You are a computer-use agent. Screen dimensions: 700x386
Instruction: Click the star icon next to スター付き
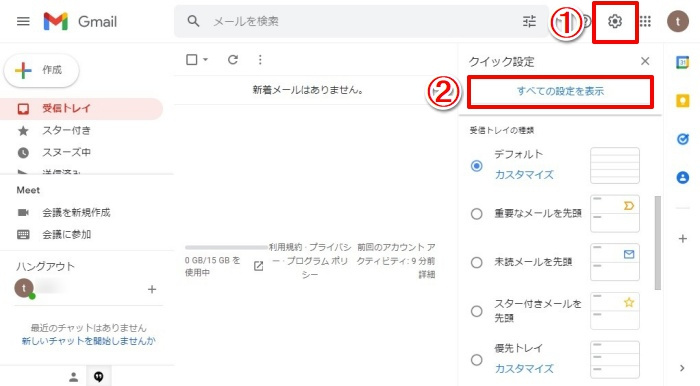click(23, 131)
